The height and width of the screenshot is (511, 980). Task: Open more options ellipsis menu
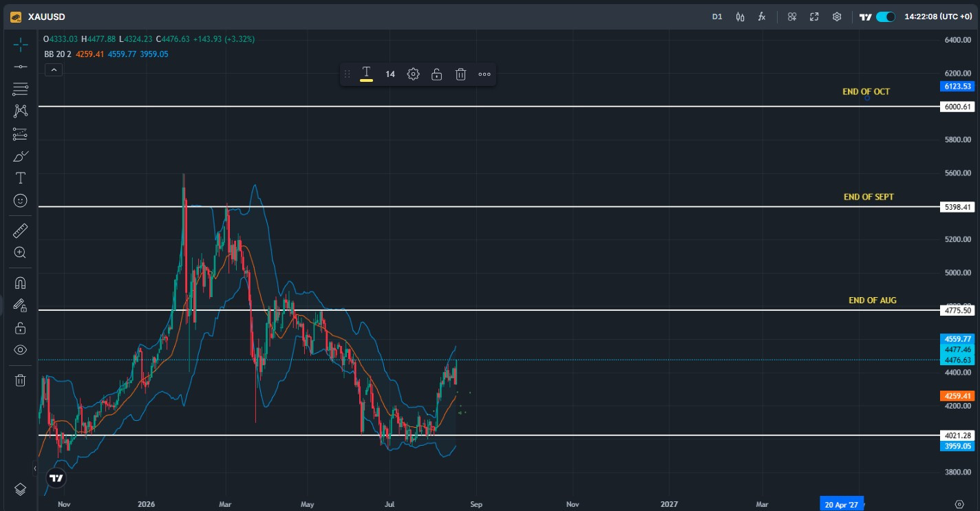484,74
